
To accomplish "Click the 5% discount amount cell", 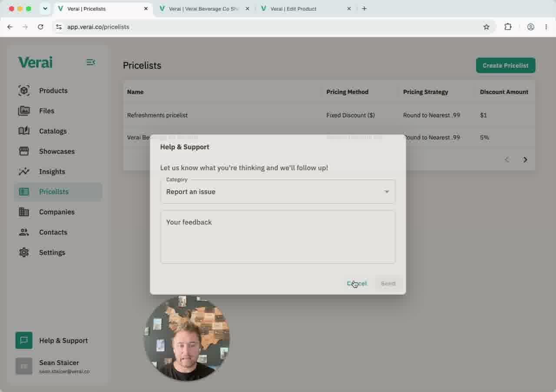I will point(484,137).
